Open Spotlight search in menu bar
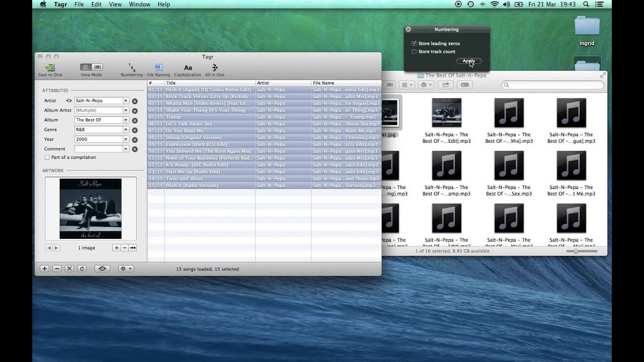This screenshot has height=362, width=644. click(586, 5)
